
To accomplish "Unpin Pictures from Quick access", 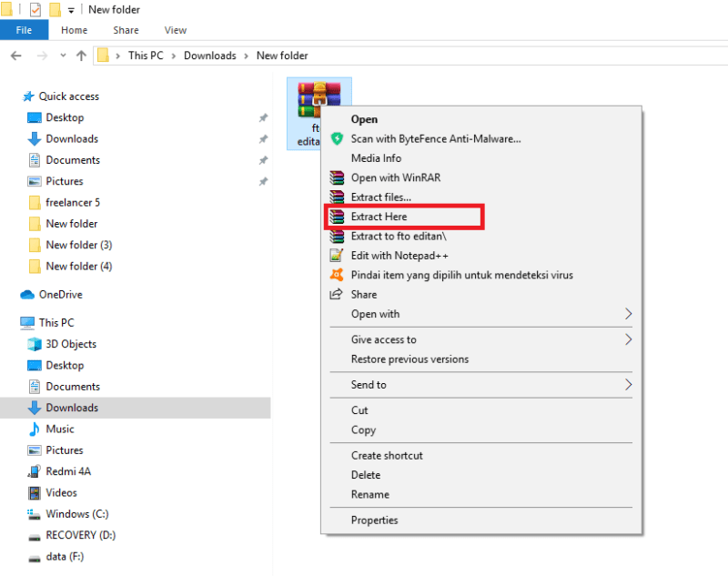I will pos(263,181).
